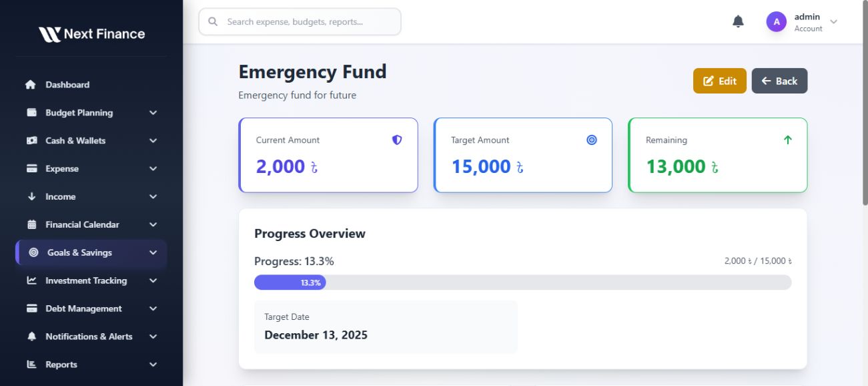Expand the Cash & Wallets chevron
This screenshot has width=868, height=386.
click(x=153, y=141)
